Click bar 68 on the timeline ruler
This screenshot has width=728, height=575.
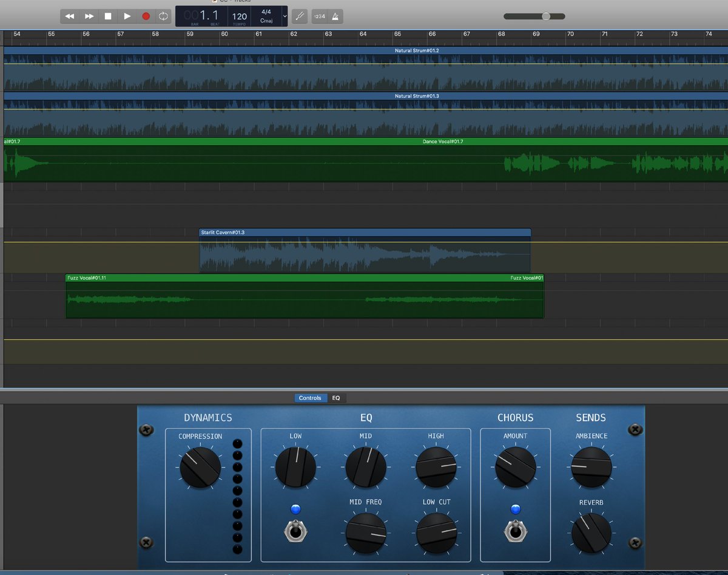(x=501, y=34)
